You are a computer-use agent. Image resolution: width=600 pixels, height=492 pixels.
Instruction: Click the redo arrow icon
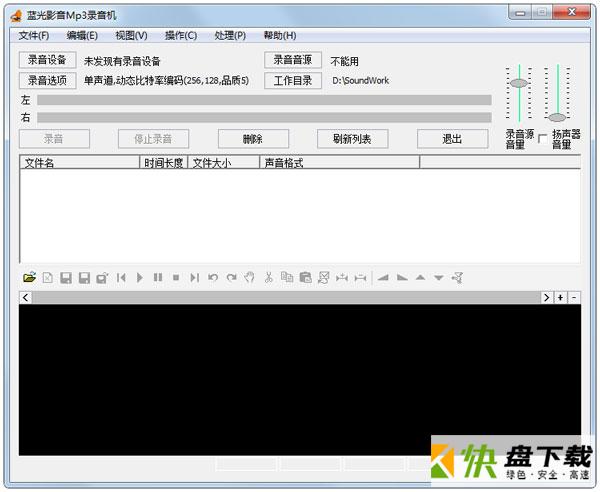(x=231, y=277)
